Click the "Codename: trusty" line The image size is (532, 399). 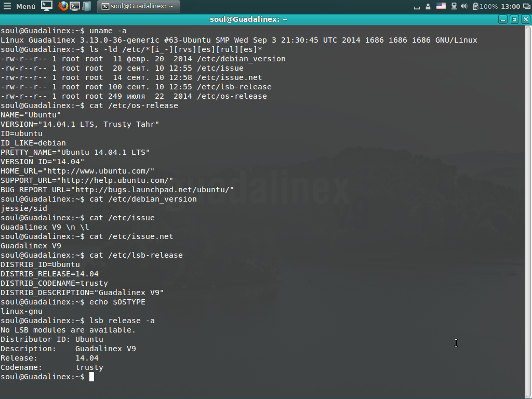(51, 367)
